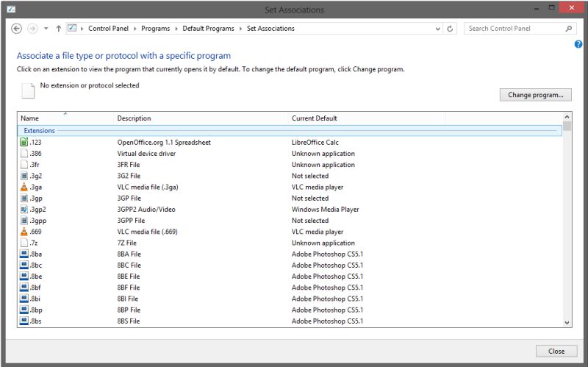Select the .8bs Photoshop icon

click(24, 321)
